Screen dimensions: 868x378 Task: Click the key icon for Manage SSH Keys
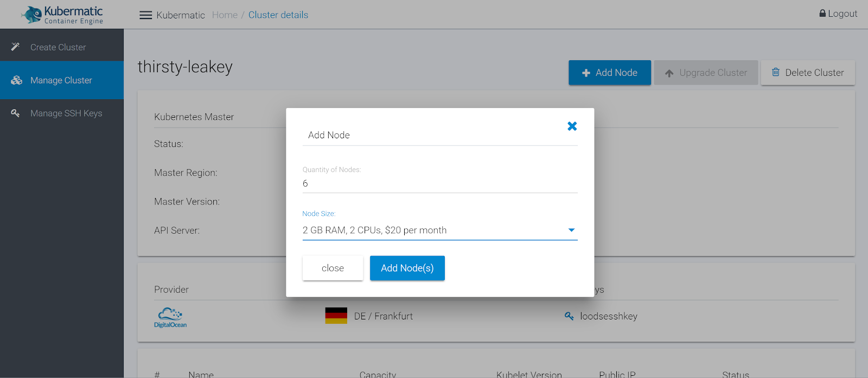click(x=16, y=113)
